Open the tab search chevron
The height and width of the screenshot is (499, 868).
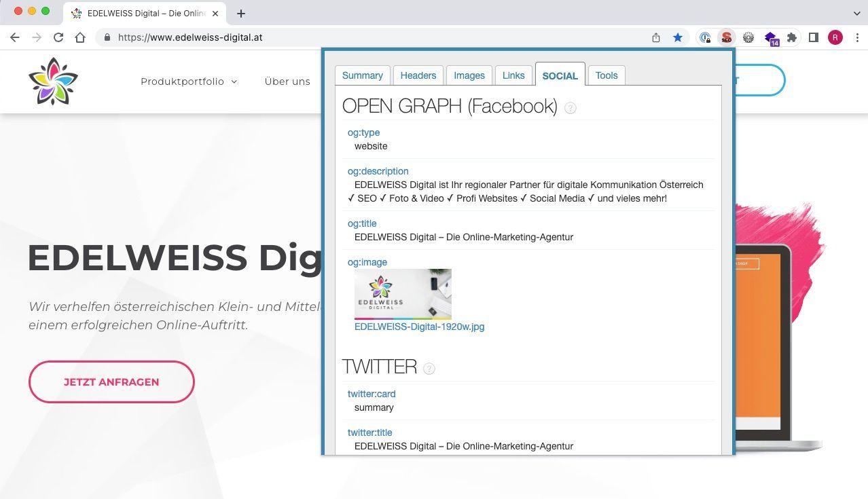(856, 13)
